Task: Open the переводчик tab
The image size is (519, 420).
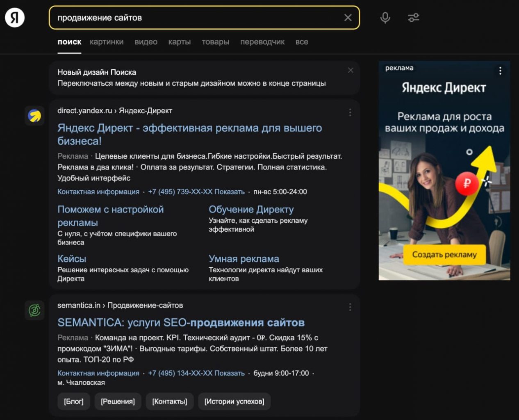Action: (262, 42)
